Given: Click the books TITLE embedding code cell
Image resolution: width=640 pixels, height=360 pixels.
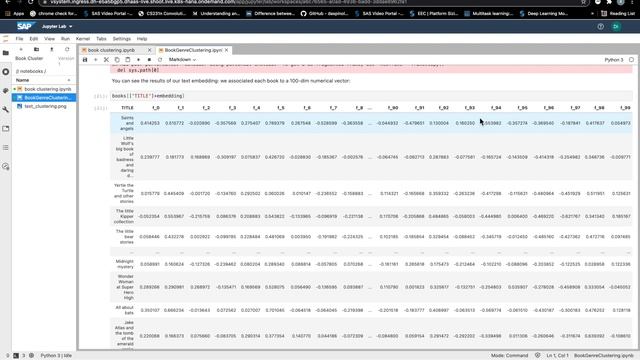Looking at the screenshot, I should [371, 96].
